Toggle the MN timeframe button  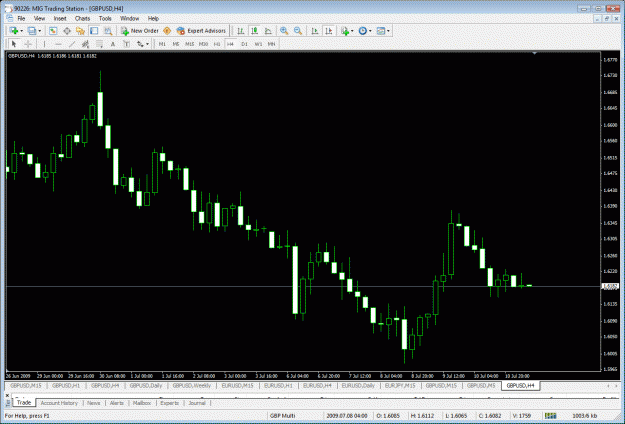(271, 44)
